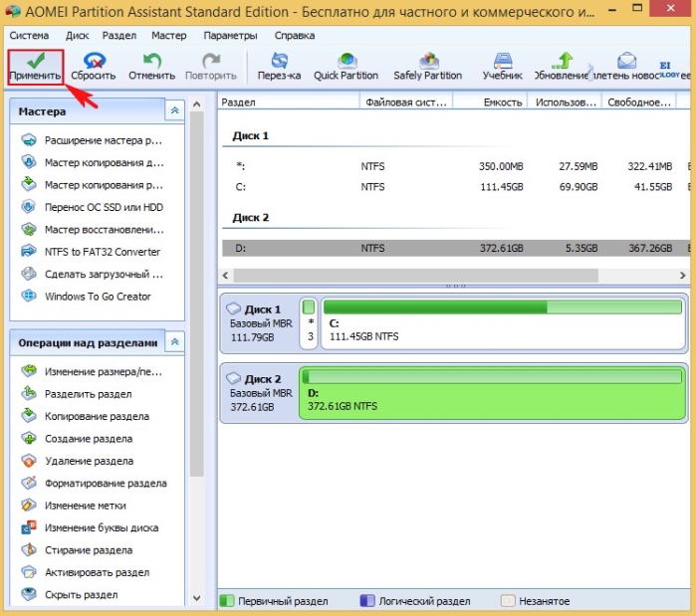This screenshot has height=616, width=696.
Task: Click the Логический раздел legend swatch
Action: pos(367,601)
